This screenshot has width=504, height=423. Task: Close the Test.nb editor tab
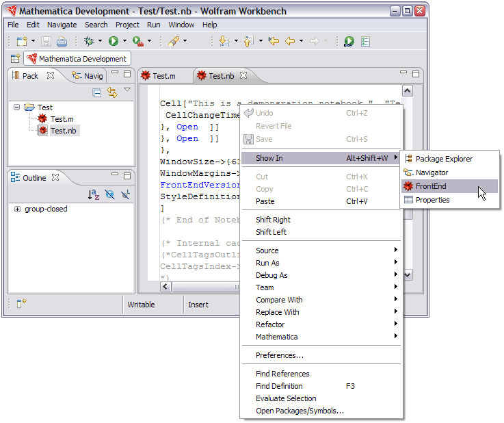tap(243, 75)
